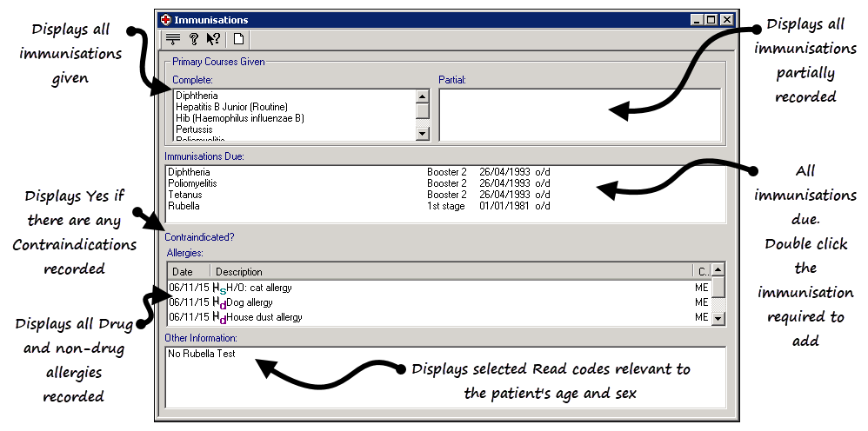Select Hepatitis B Junior (Routine) in Complete list
Screen dimensions: 868x431
[230, 106]
